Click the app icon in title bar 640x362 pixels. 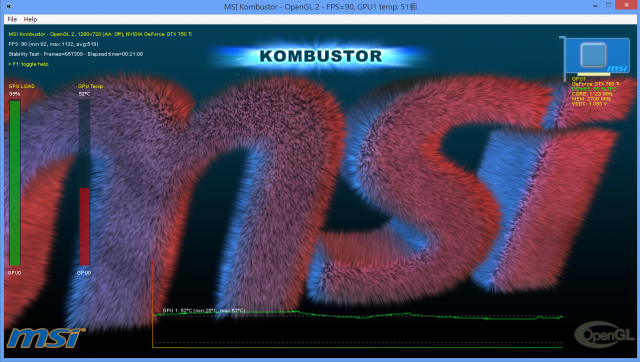click(x=9, y=7)
